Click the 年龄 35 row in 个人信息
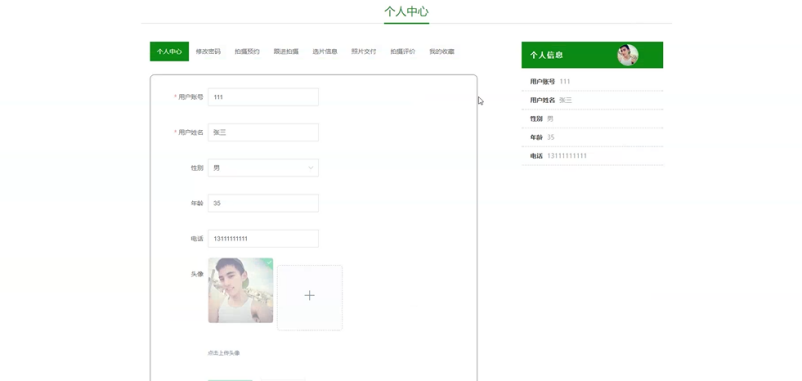The height and width of the screenshot is (381, 802). coord(592,137)
